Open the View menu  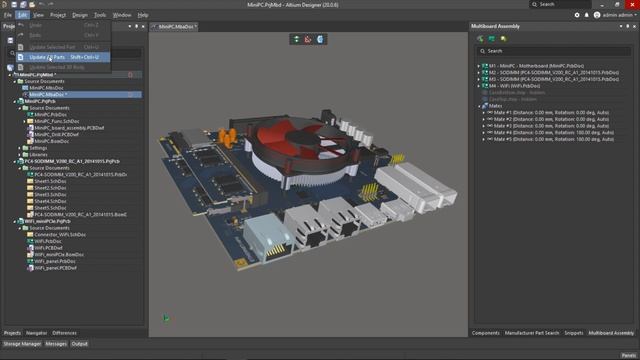(38, 15)
